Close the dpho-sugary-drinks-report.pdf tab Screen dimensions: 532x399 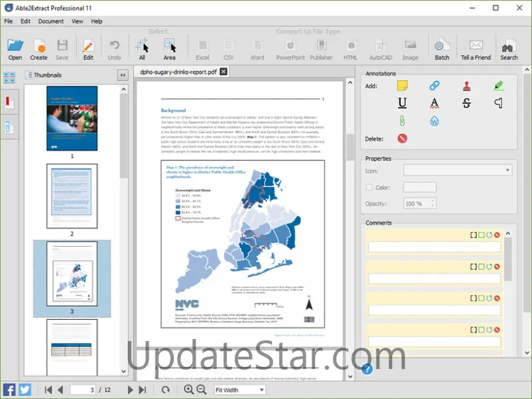pyautogui.click(x=224, y=72)
